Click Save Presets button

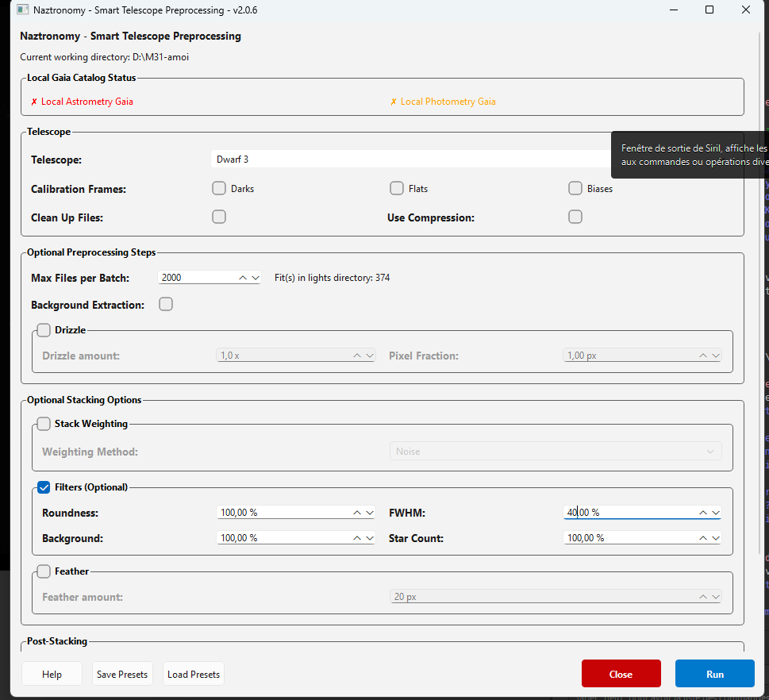click(122, 674)
